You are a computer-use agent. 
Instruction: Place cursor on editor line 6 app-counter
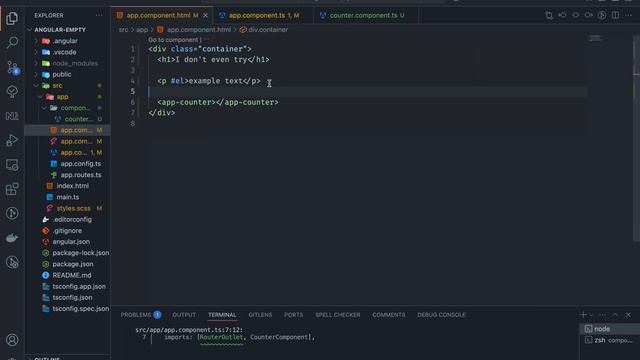[218, 102]
